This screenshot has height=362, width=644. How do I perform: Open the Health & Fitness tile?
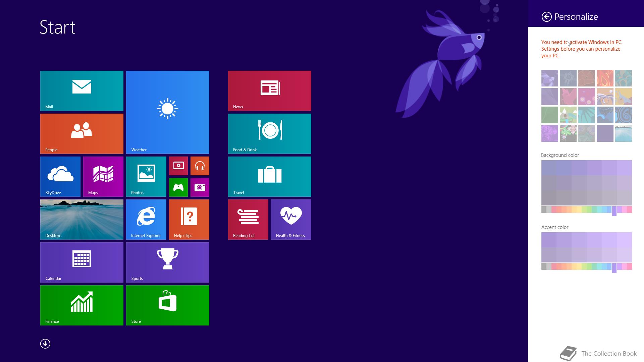[291, 219]
